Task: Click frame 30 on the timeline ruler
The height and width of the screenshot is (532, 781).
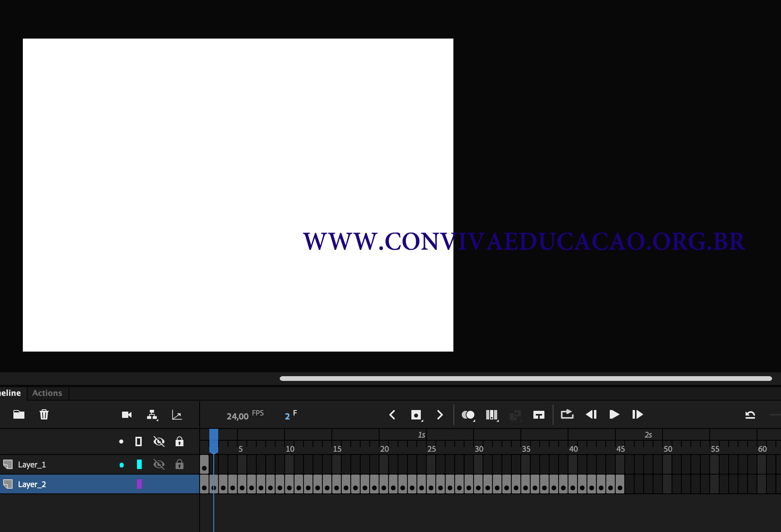Action: pyautogui.click(x=479, y=449)
